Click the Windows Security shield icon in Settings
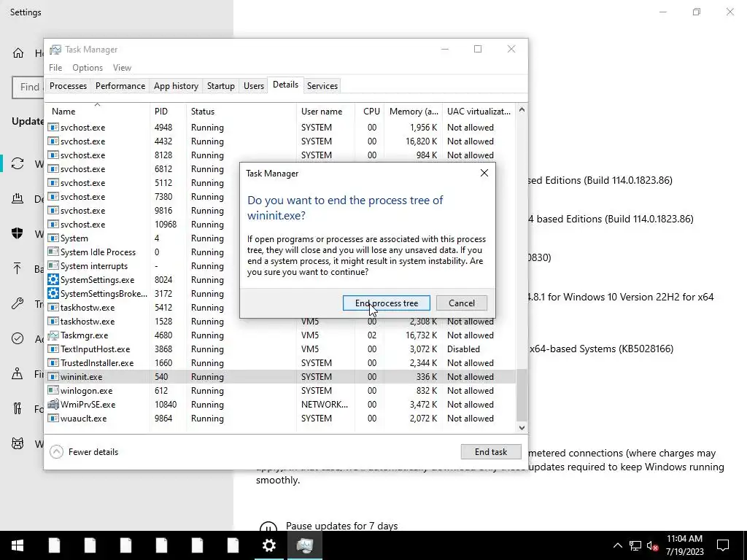747x560 pixels. (18, 233)
